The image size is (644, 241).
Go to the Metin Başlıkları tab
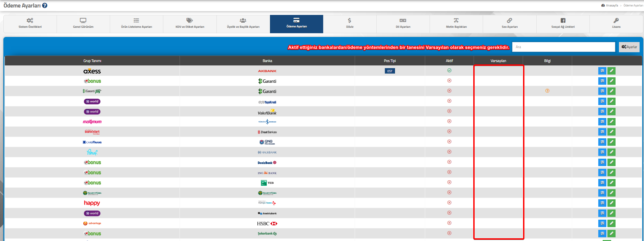(456, 24)
